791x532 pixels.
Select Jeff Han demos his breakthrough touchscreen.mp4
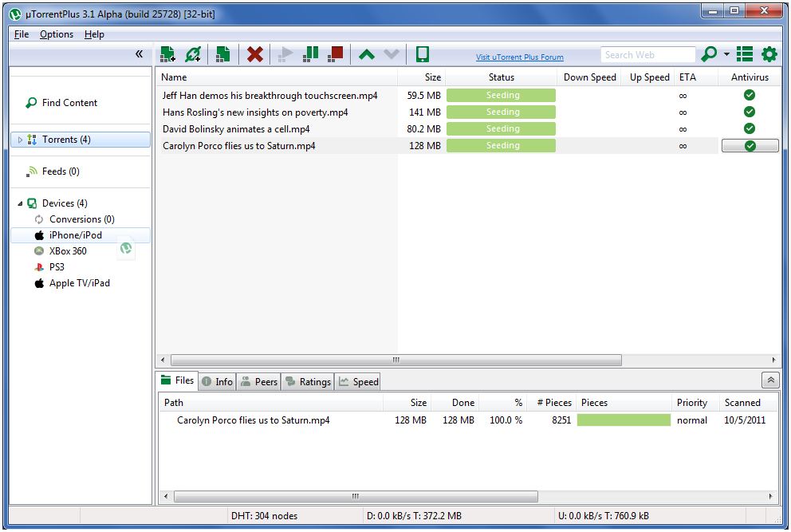pyautogui.click(x=270, y=96)
